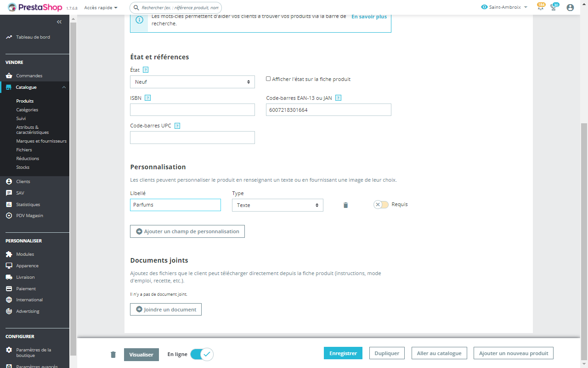588x368 pixels.
Task: Collapse the Catalogue menu chevron
Action: (x=64, y=87)
